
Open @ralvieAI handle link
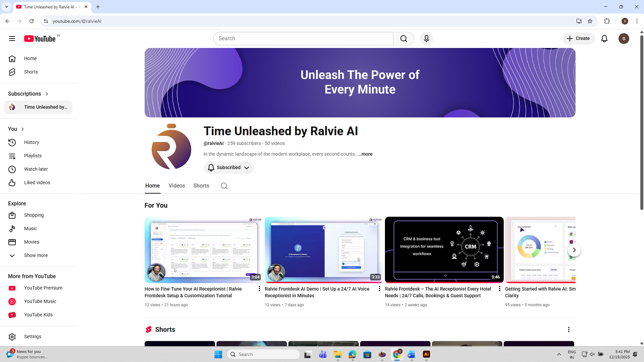(213, 143)
